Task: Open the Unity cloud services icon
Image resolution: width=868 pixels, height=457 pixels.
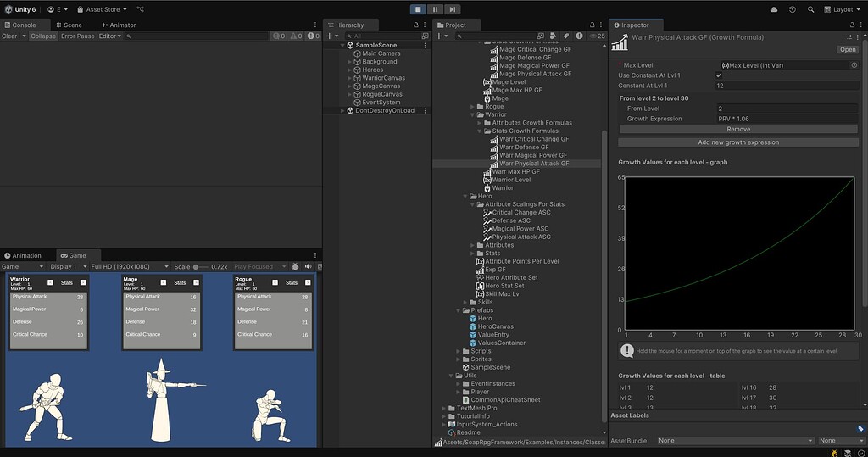Action: (x=774, y=9)
